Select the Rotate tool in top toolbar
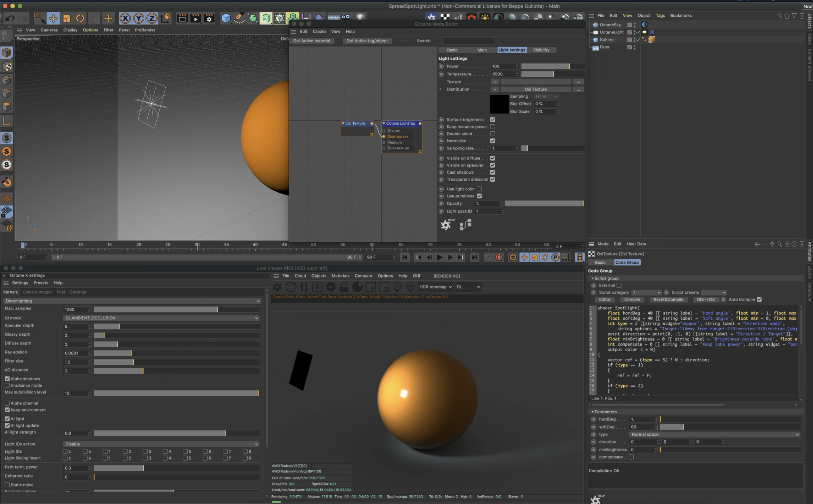Viewport: 813px width, 504px height. 80,18
